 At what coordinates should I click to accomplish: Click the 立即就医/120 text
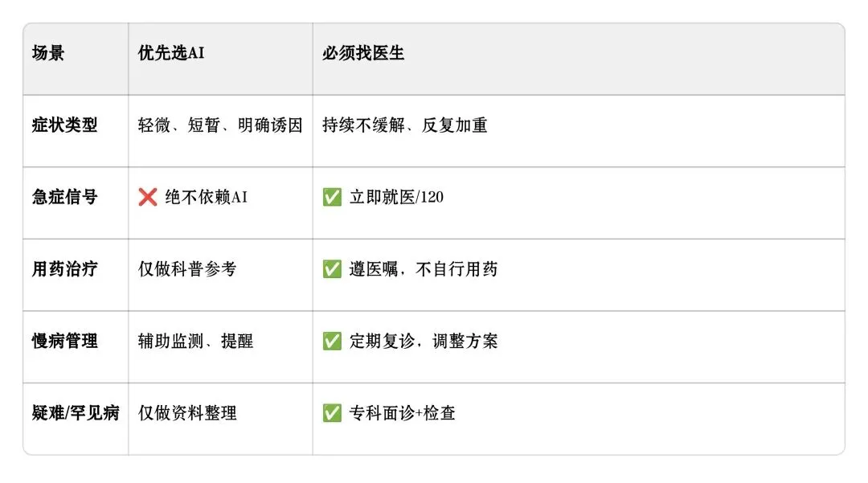click(x=396, y=197)
